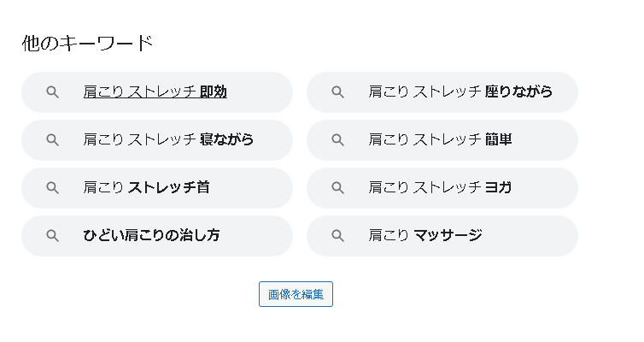Click the bold word マッサージ in the last suggestion
Viewport: 644px width, 342px height.
(448, 235)
